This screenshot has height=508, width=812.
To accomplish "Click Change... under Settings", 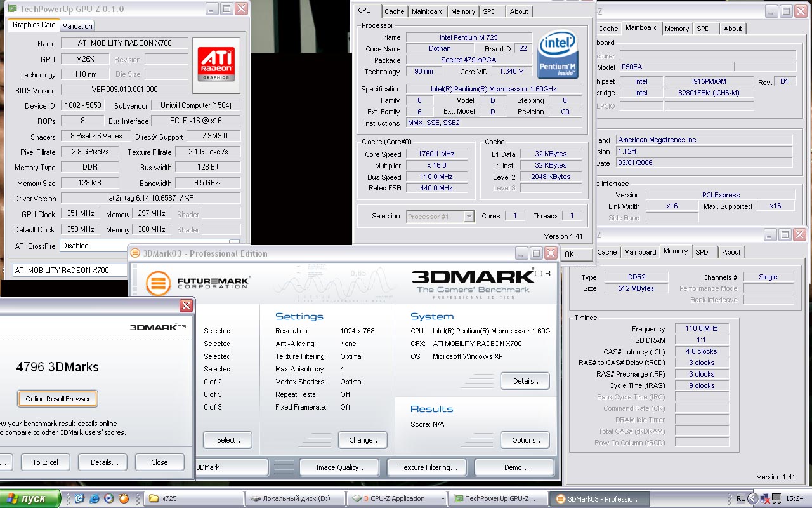I will tap(364, 440).
